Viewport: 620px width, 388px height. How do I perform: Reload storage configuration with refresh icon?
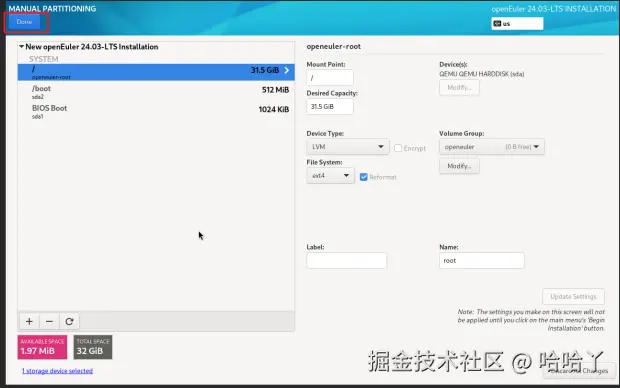click(x=70, y=321)
